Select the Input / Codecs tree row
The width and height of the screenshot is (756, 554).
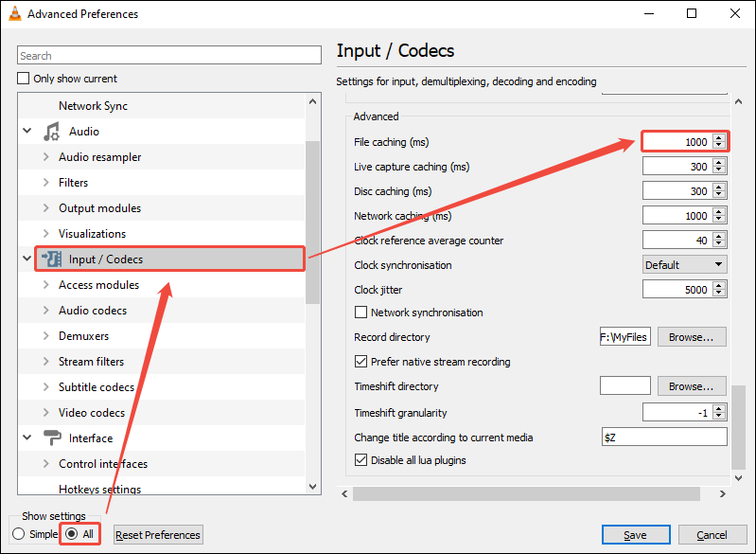point(169,259)
